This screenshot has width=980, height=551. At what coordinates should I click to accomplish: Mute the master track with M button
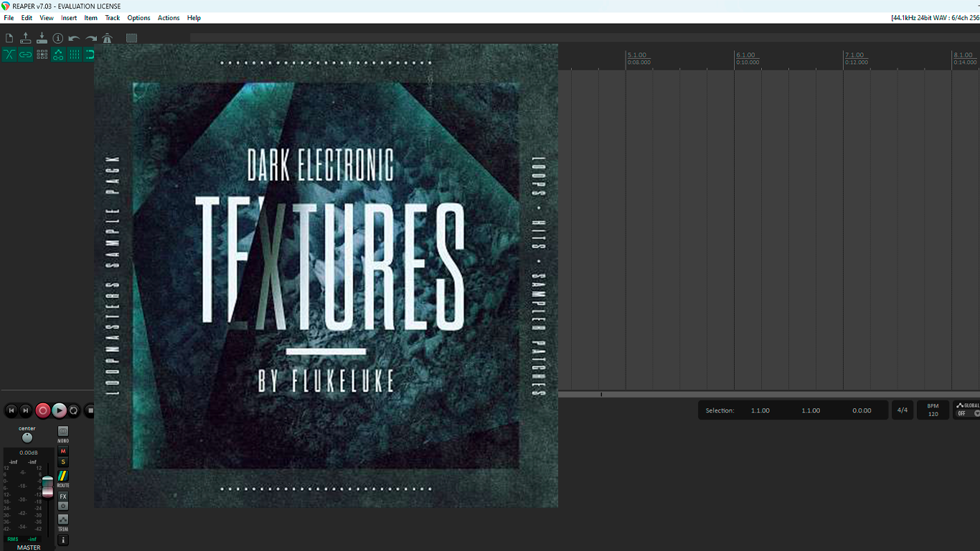tap(63, 451)
